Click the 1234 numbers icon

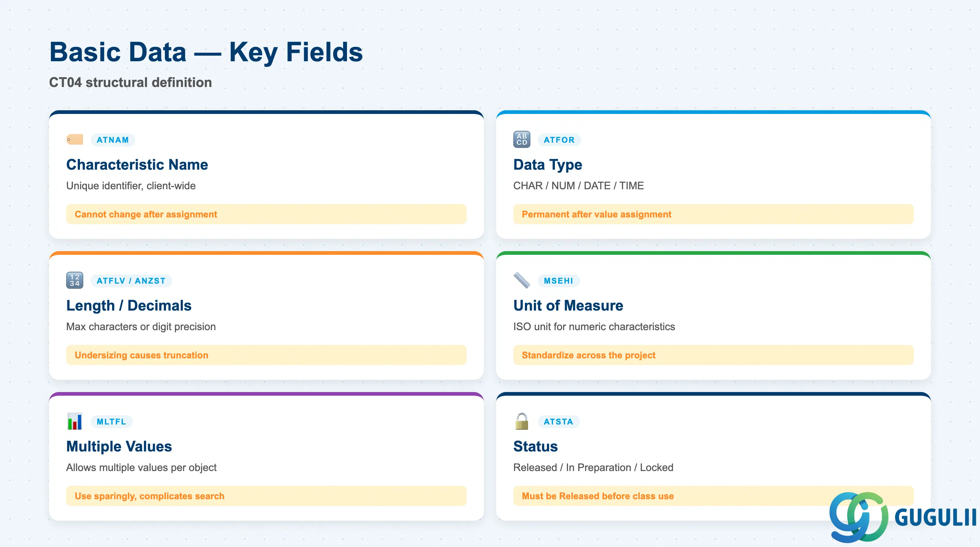[x=74, y=280]
